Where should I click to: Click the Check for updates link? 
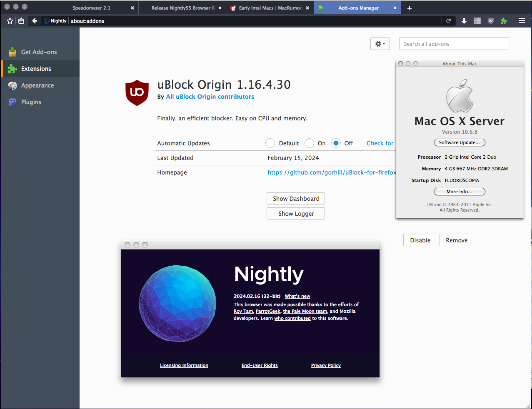click(x=380, y=143)
